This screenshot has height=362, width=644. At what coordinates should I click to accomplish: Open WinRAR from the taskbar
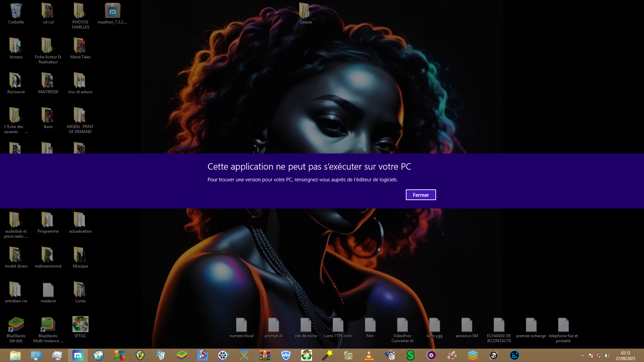[x=265, y=355]
